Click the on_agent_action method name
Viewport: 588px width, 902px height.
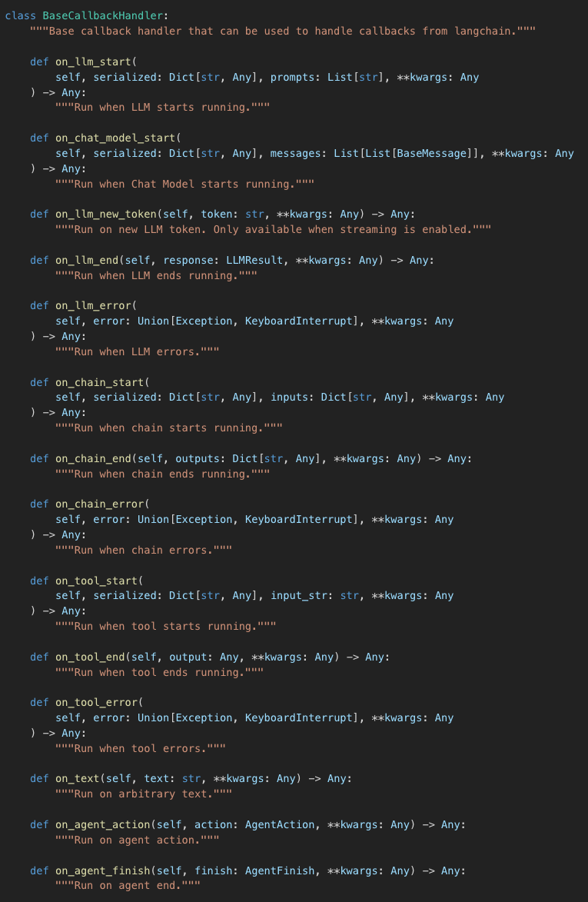pyautogui.click(x=102, y=824)
